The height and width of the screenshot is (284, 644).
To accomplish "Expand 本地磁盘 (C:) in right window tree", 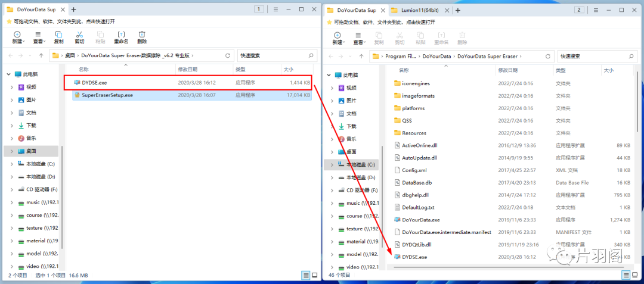I will coord(333,165).
